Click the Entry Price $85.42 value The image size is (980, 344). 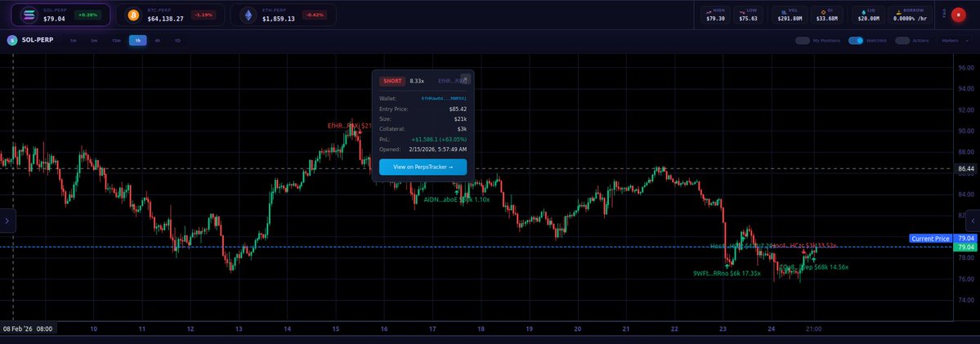(458, 109)
